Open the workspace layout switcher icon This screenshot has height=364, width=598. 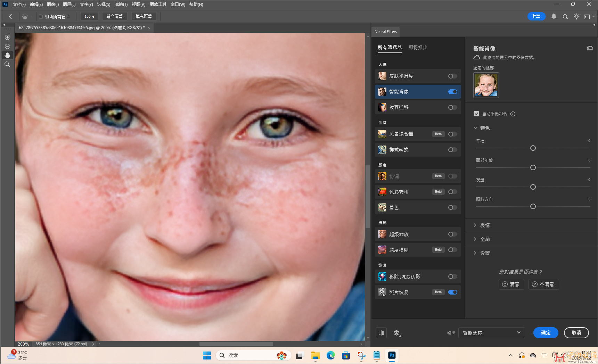click(x=587, y=16)
